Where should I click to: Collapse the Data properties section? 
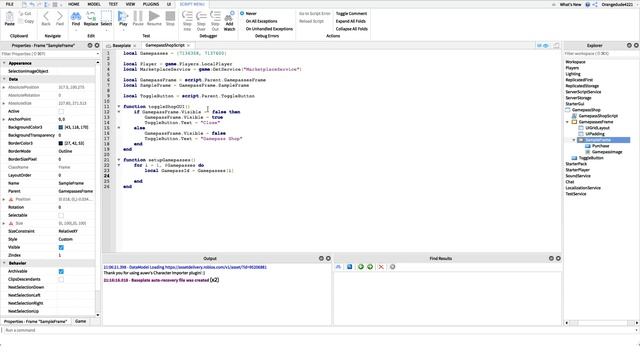pos(4,79)
